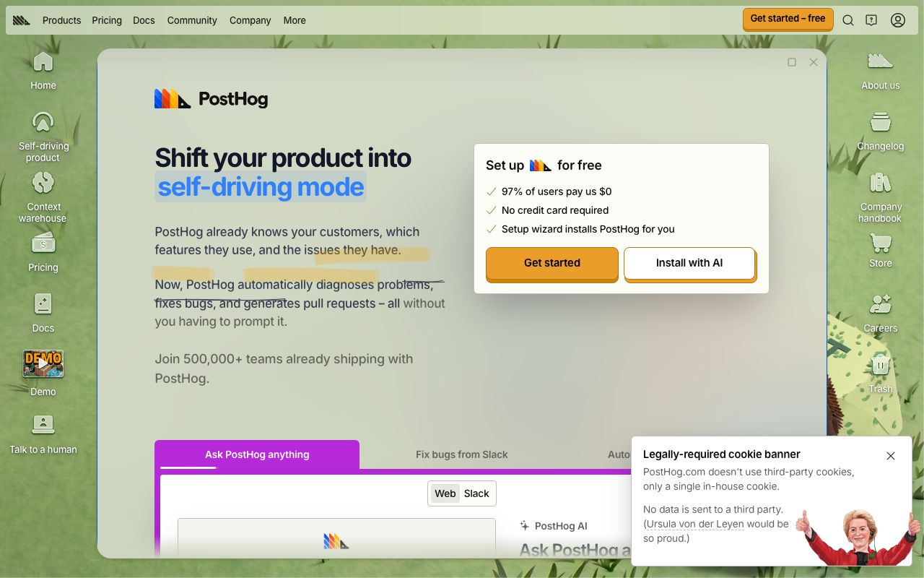This screenshot has width=924, height=578.
Task: Switch to the Slack option
Action: tap(476, 493)
